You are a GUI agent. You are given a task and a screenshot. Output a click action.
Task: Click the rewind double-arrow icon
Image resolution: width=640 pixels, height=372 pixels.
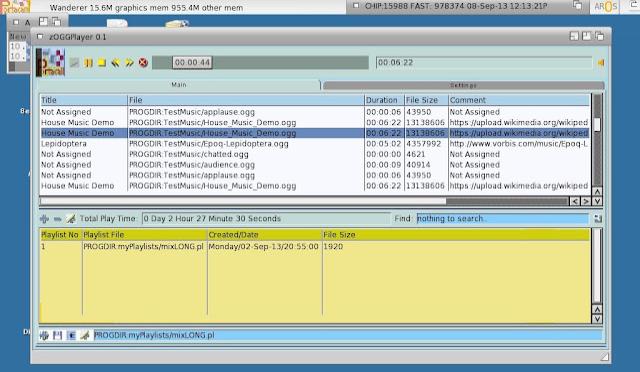(x=116, y=62)
